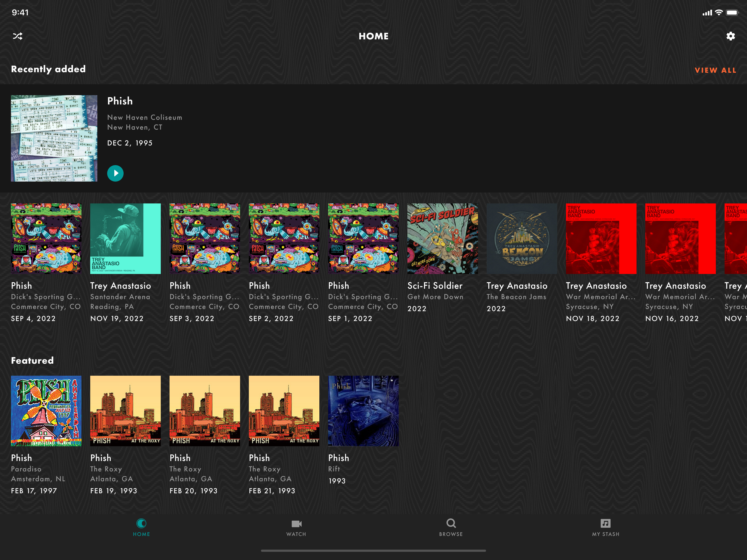Screen dimensions: 747x560
Task: Open the New Haven Coliseum ticket artwork
Action: pos(54,138)
